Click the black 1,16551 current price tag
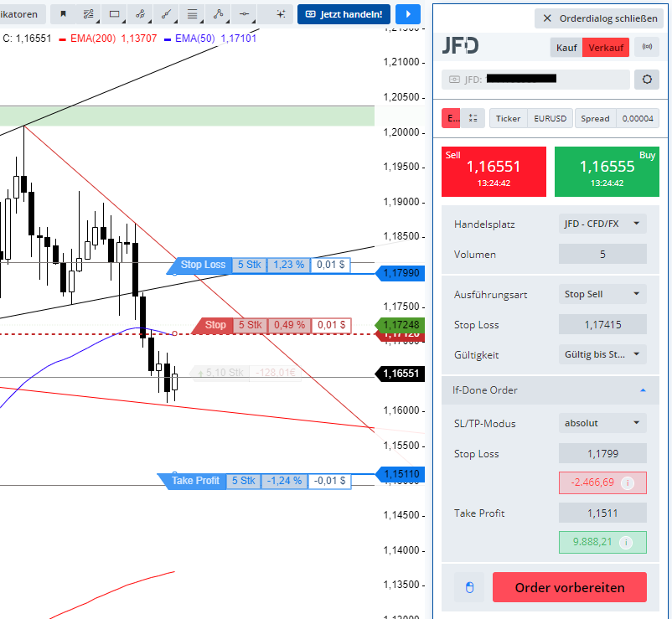The image size is (672, 619). [401, 374]
